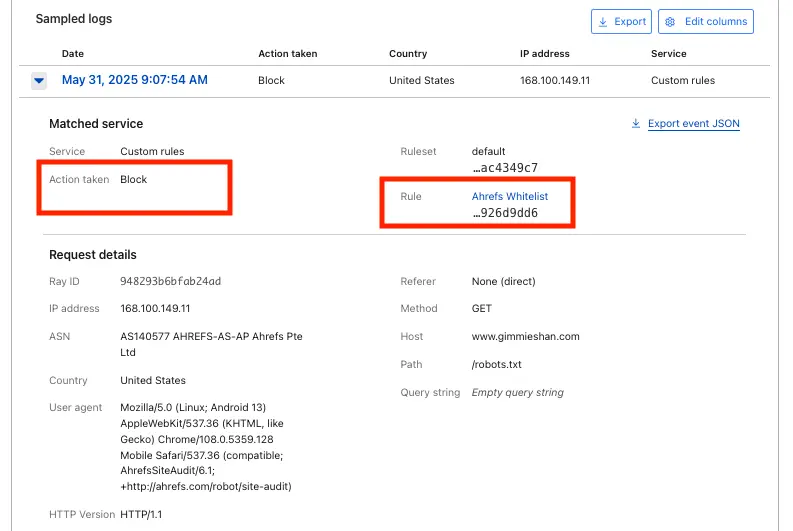Open Edit columns settings

(706, 22)
